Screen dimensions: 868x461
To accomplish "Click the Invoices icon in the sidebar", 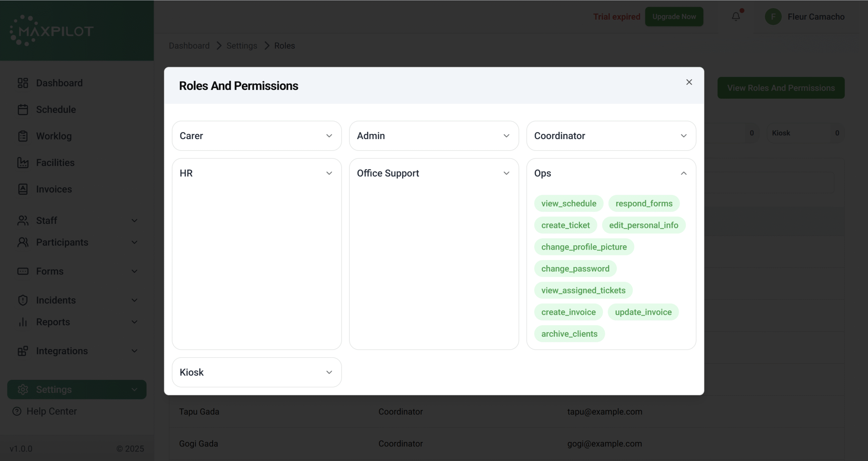I will pyautogui.click(x=23, y=189).
